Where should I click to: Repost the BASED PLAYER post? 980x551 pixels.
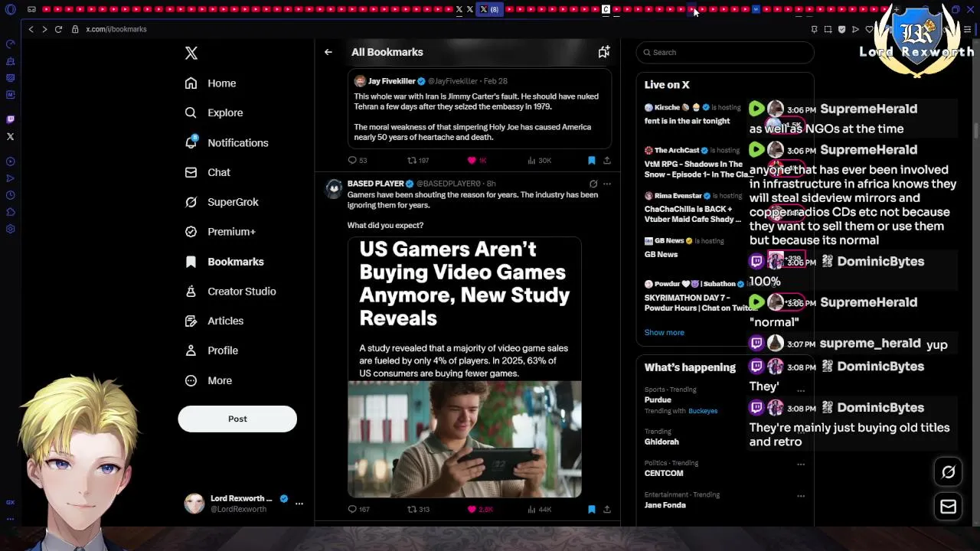pyautogui.click(x=418, y=509)
